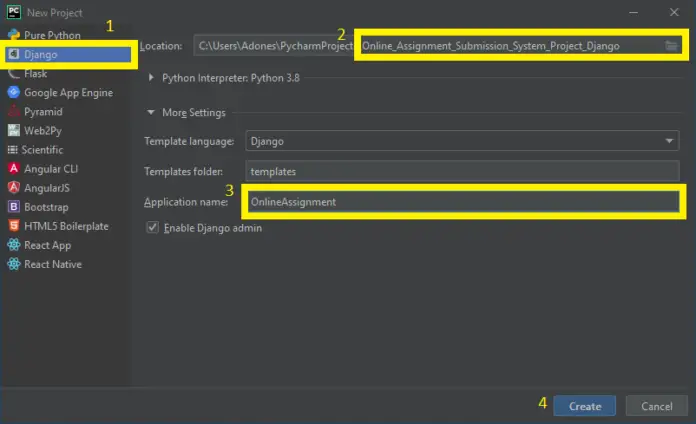Viewport: 696px width, 424px height.
Task: Click the React App label
Action: pos(47,245)
